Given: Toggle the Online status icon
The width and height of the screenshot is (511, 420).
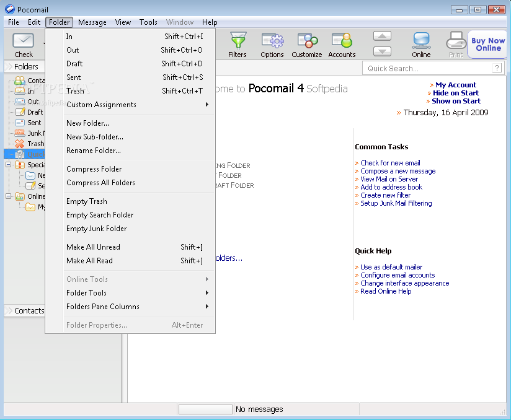Looking at the screenshot, I should (421, 40).
